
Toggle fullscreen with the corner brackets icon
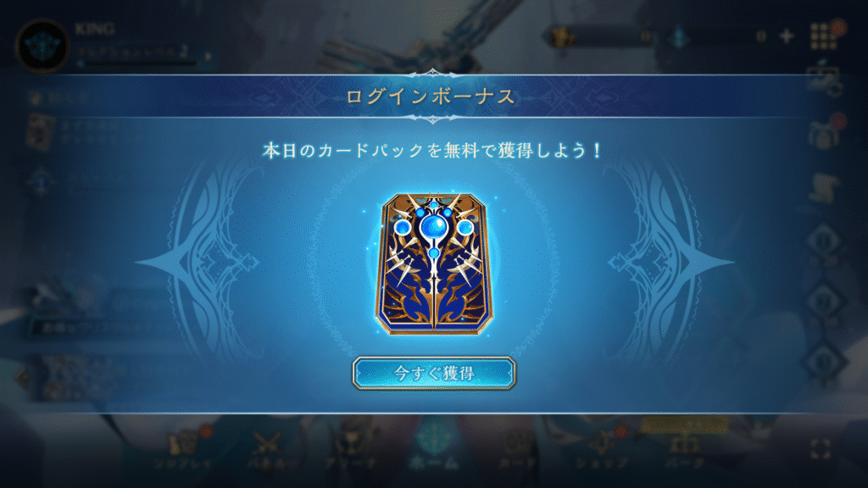(x=821, y=449)
